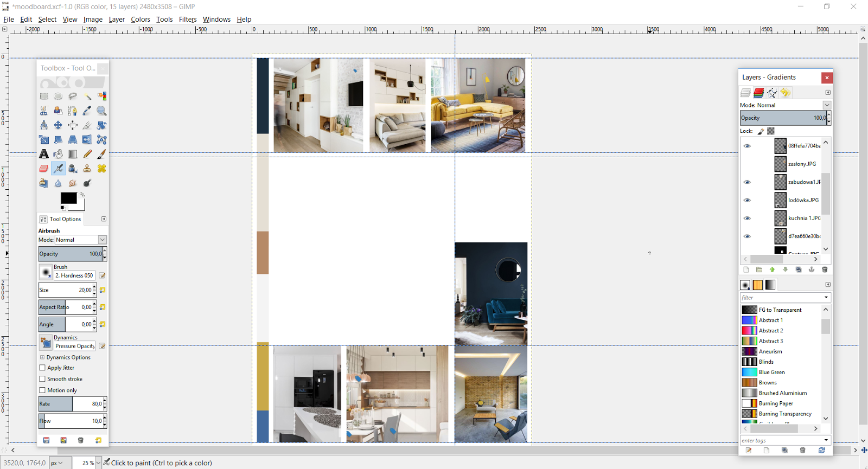Open the enter tags dropdown
868x469 pixels.
tap(826, 440)
